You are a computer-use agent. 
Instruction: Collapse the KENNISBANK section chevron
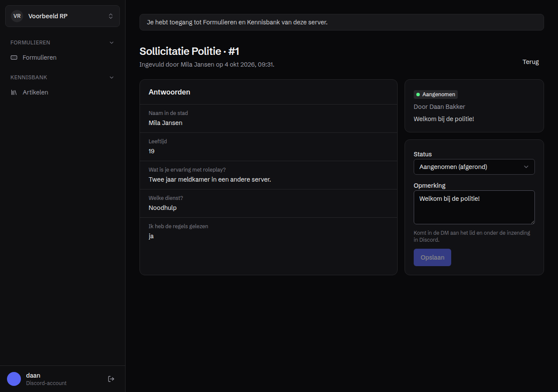(x=112, y=78)
